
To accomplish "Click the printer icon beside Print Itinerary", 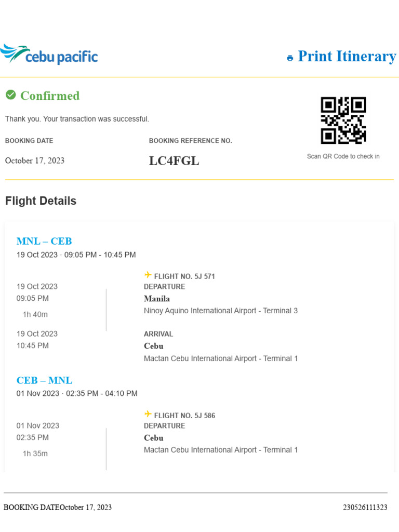I will pos(290,58).
